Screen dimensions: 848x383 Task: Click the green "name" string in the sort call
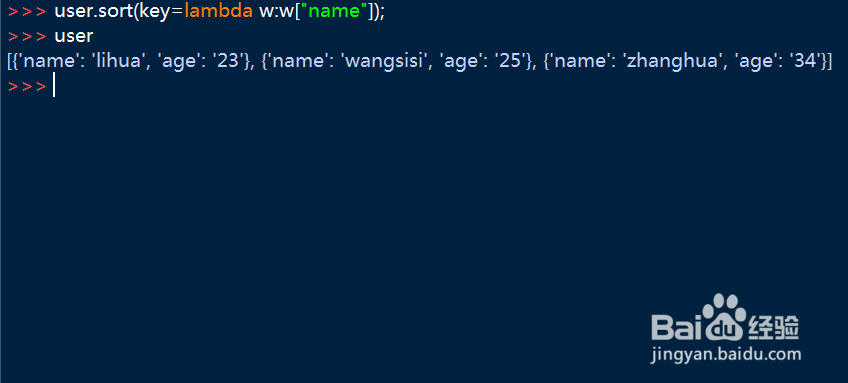click(x=337, y=11)
